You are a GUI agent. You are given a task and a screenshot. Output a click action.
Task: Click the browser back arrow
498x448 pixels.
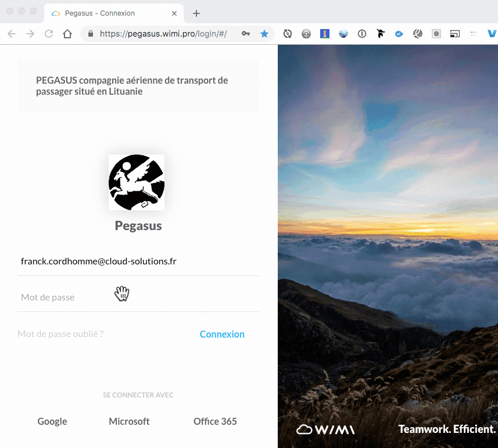point(12,34)
